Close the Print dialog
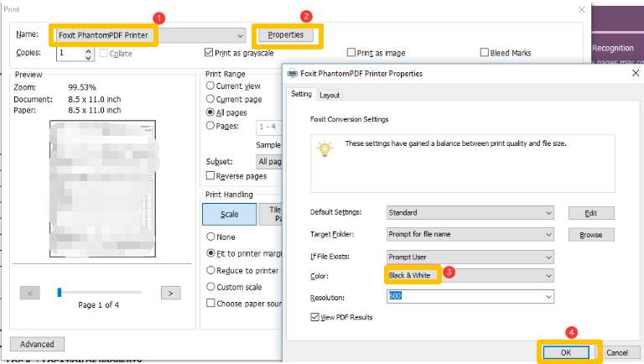The height and width of the screenshot is (364, 644). tap(582, 9)
